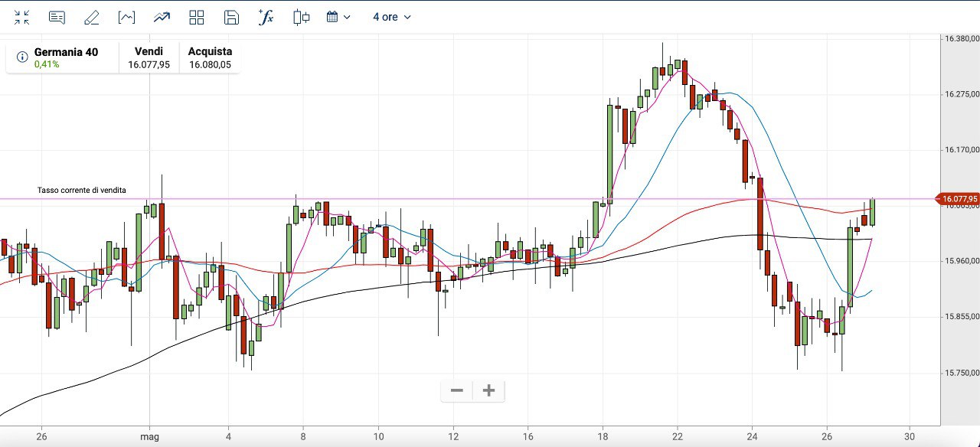
Task: Zoom in with the plus button
Action: 488,391
